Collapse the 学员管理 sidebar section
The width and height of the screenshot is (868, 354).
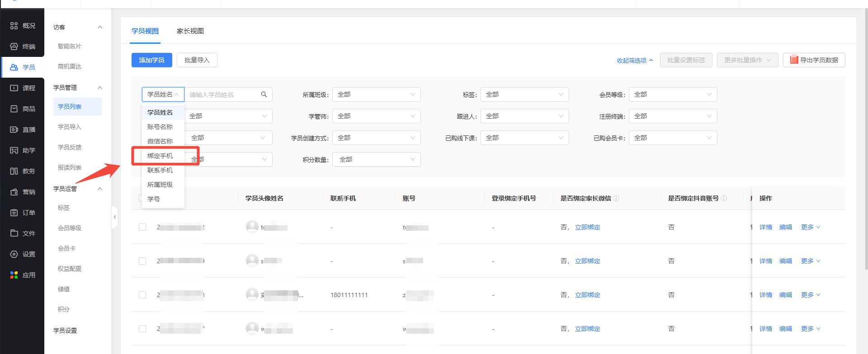pos(100,88)
